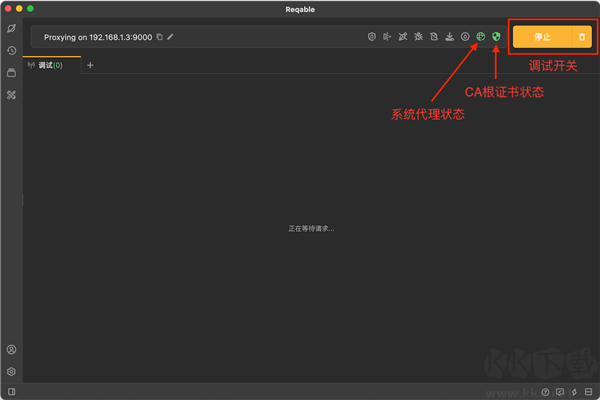Click the lightning bolt icon in status bar

(574, 392)
